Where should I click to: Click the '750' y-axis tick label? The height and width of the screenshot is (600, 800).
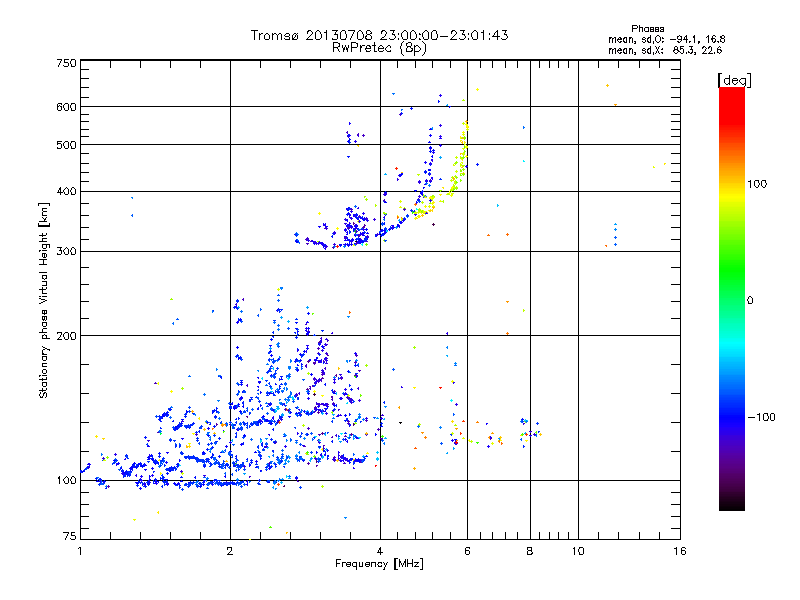click(x=66, y=63)
